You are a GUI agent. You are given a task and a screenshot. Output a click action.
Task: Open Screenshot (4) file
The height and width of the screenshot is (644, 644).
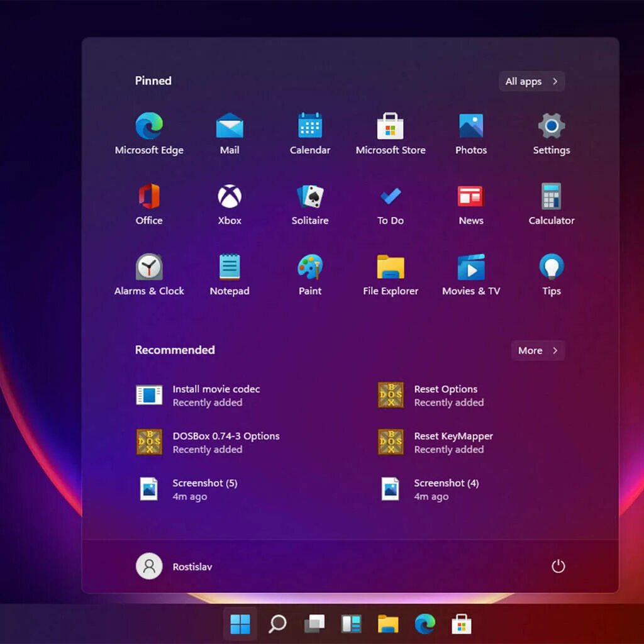429,489
